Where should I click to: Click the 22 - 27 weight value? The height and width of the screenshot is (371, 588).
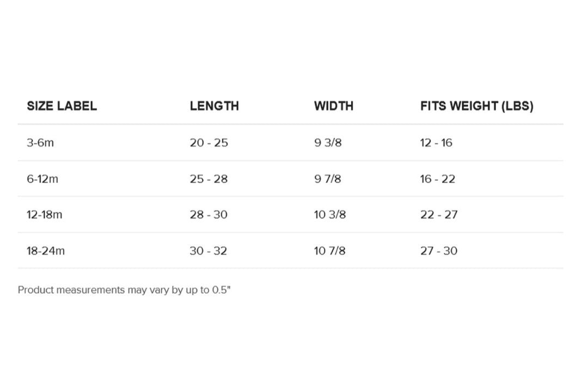439,215
